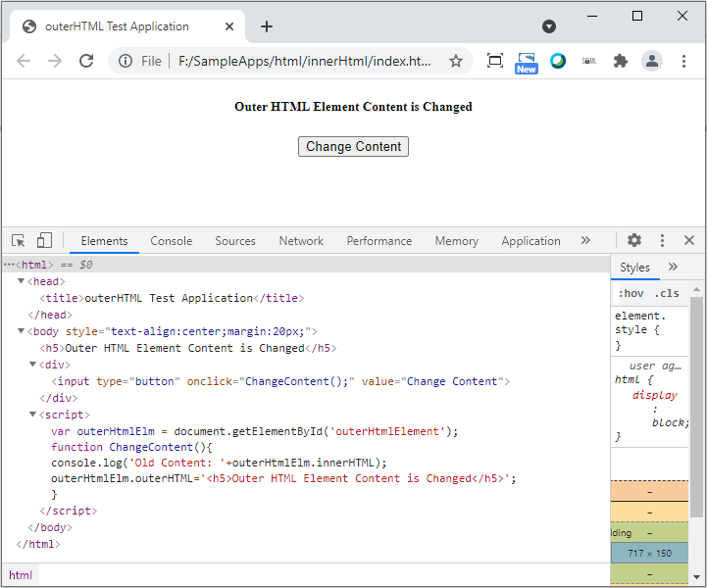The height and width of the screenshot is (588, 707).
Task: Toggle the device toolbar in DevTools
Action: pos(44,241)
